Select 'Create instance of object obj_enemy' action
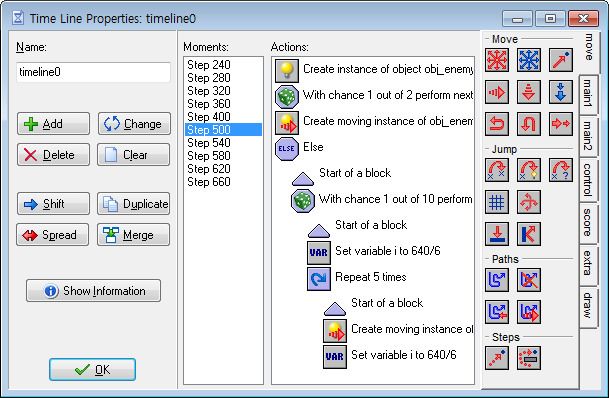609x398 pixels. [x=374, y=70]
